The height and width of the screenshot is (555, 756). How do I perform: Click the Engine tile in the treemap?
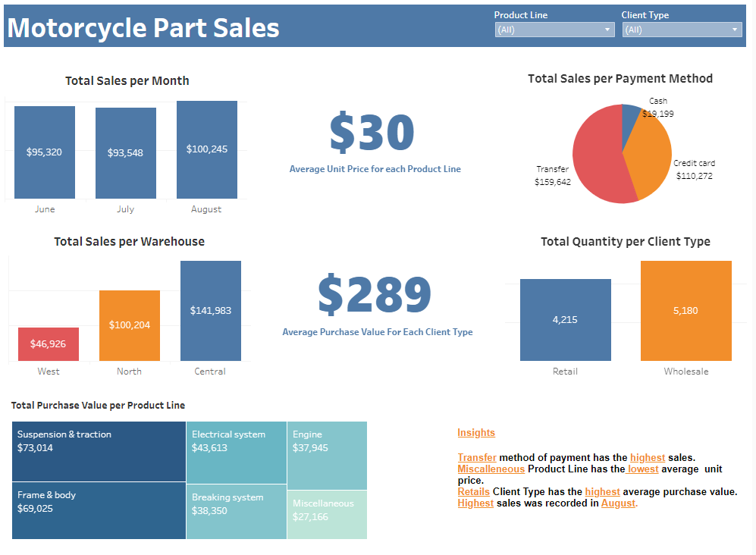click(326, 455)
